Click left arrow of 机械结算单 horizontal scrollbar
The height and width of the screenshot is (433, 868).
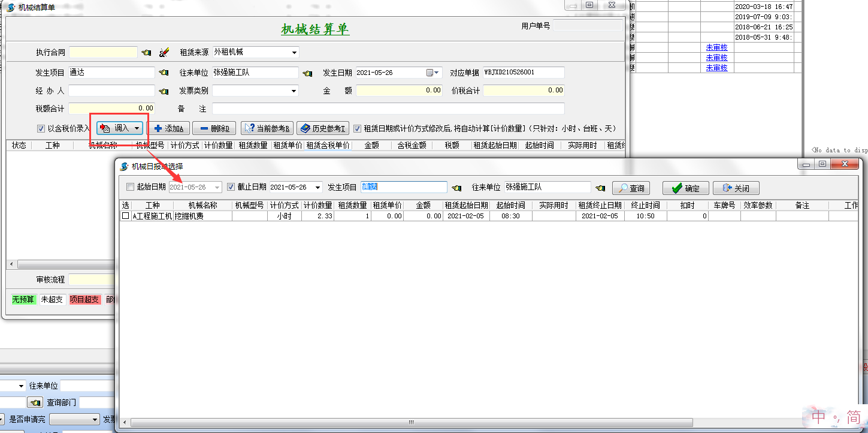coord(11,264)
